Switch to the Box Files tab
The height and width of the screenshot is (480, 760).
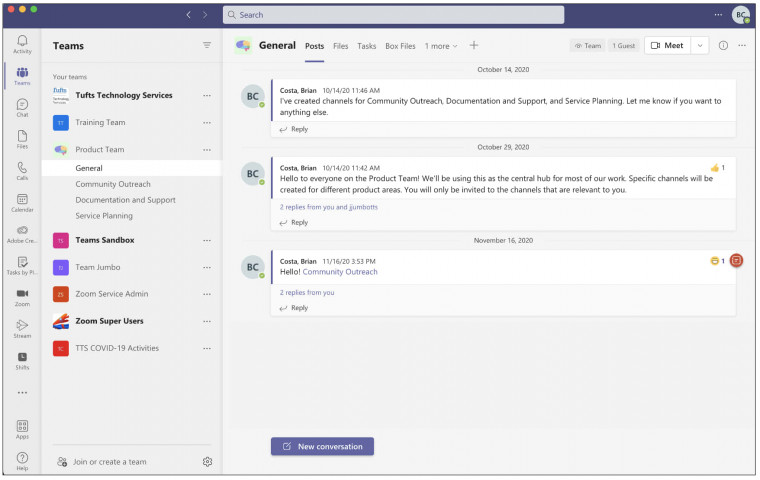tap(400, 46)
